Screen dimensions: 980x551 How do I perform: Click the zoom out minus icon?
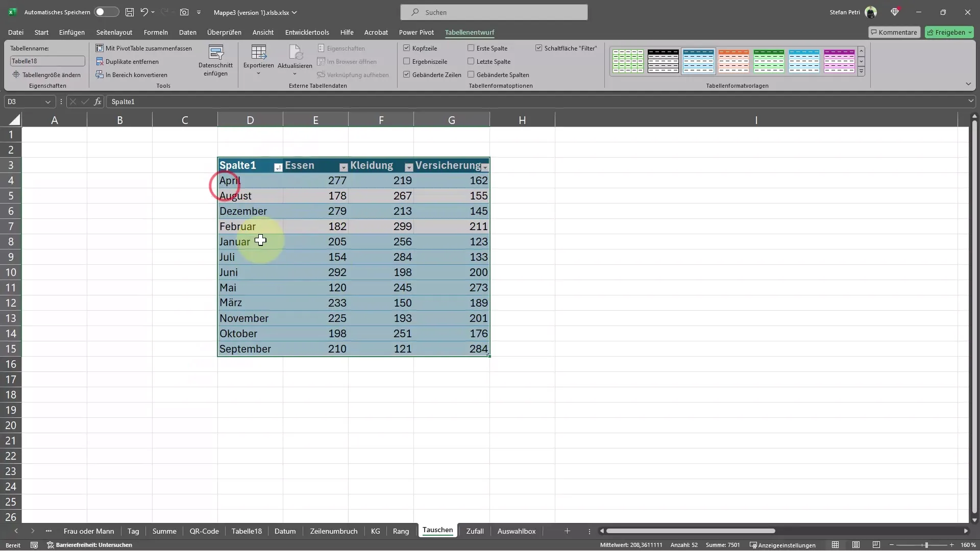(x=892, y=545)
